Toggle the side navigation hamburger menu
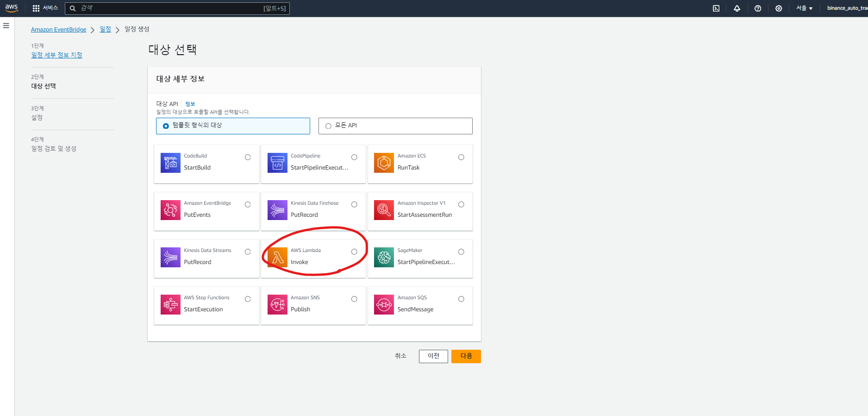Screen dimensions: 868x416 point(6,25)
